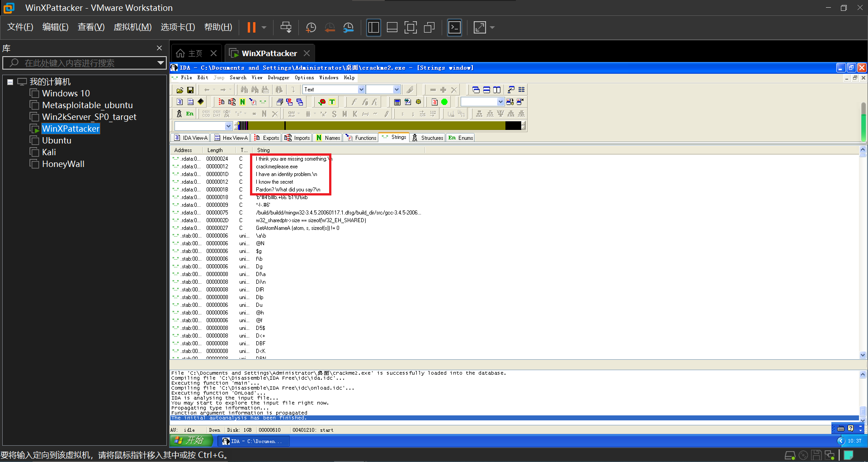868x462 pixels.
Task: Switch to the IDA View-A tab
Action: click(x=191, y=138)
